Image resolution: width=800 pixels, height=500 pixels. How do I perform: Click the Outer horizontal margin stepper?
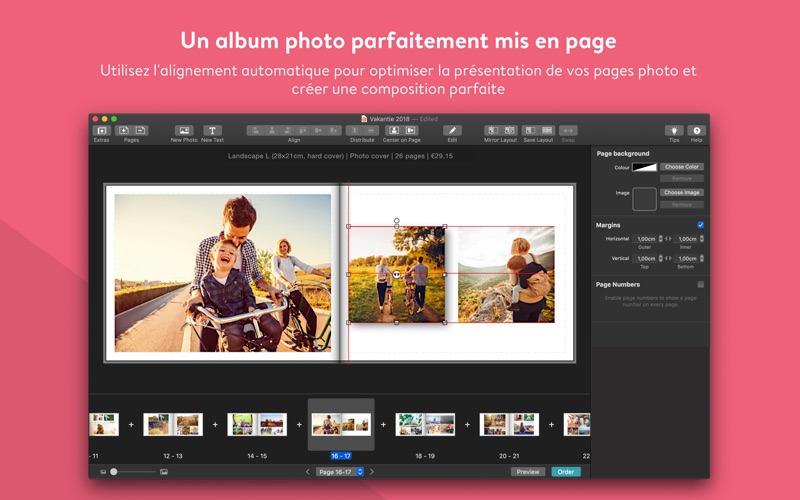pyautogui.click(x=661, y=239)
